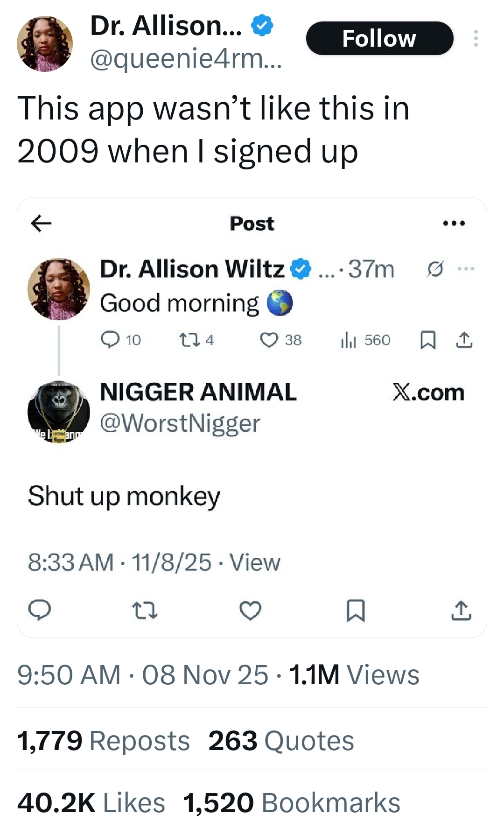Open the vertical three-dot post menu
This screenshot has width=504, height=828.
point(476,38)
